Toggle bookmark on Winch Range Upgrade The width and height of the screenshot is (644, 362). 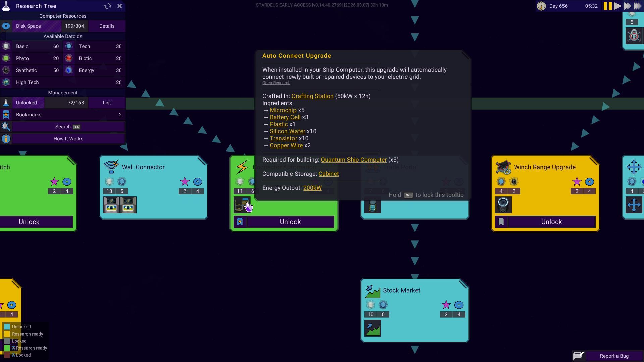[501, 222]
